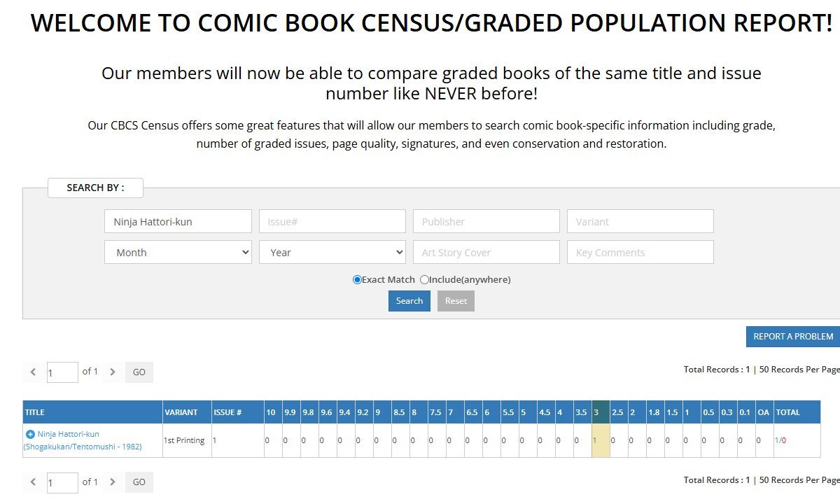
Task: Click the Key Comments search field
Action: (x=640, y=253)
